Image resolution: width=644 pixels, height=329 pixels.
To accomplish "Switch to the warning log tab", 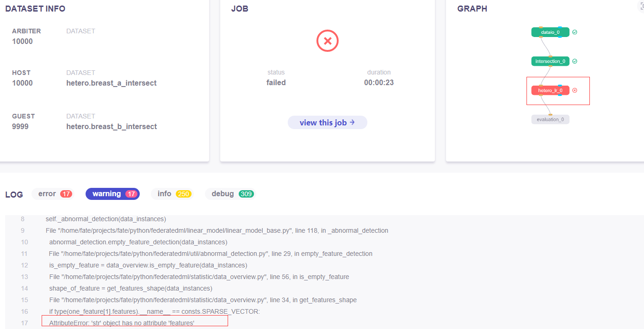I will pos(112,193).
